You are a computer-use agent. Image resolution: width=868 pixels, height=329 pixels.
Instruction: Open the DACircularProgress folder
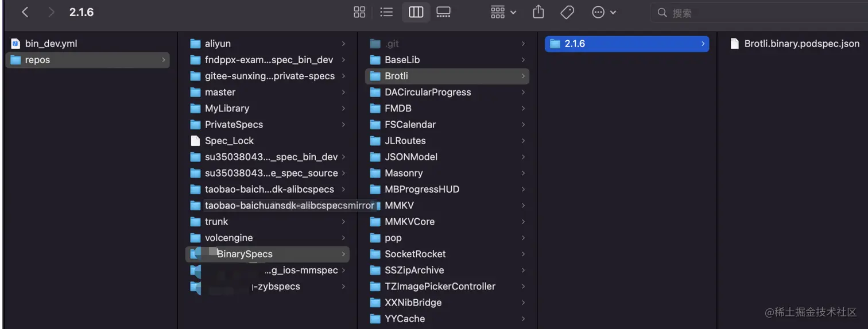point(447,92)
